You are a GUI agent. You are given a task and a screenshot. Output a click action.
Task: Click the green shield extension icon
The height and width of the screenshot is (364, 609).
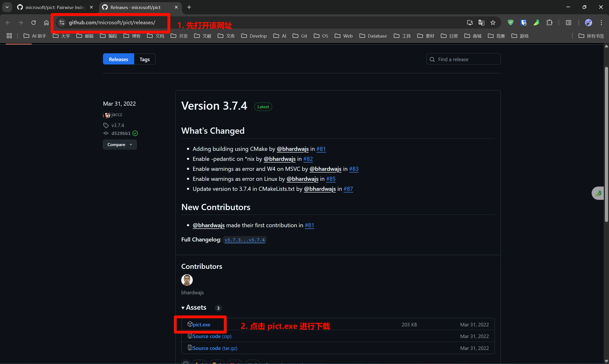pos(511,23)
